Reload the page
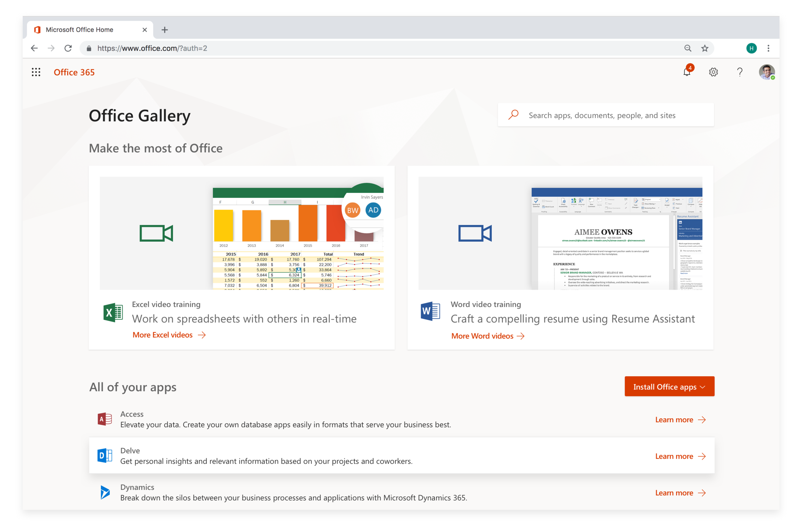 tap(68, 48)
